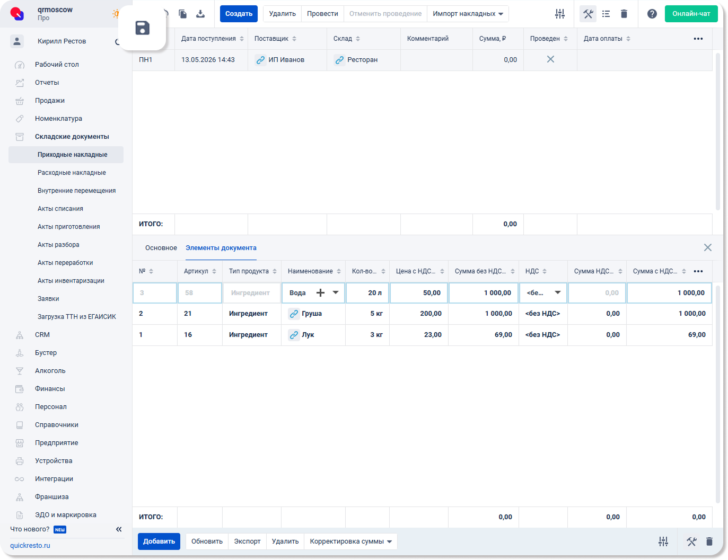
Task: Open Расходные накладные in sidebar
Action: click(72, 173)
